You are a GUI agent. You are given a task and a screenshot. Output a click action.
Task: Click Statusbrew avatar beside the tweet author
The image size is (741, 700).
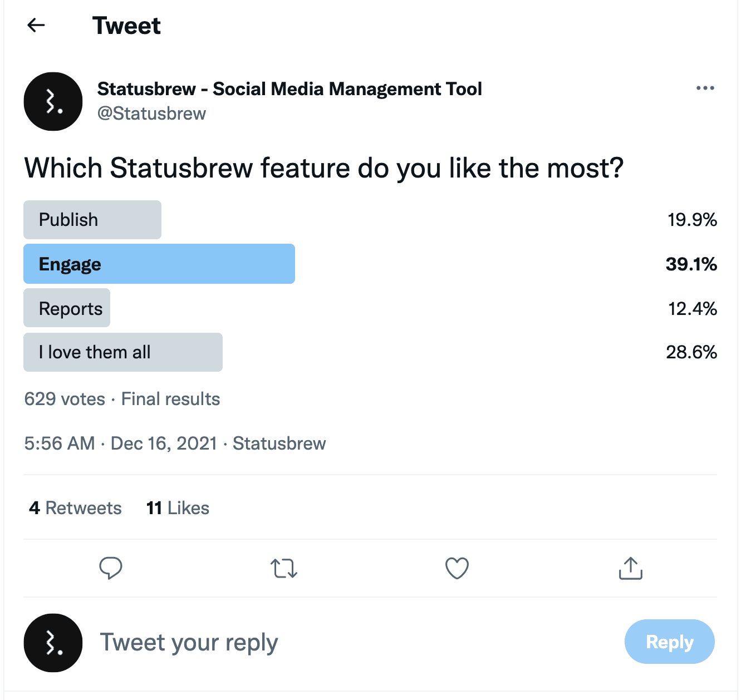point(53,101)
